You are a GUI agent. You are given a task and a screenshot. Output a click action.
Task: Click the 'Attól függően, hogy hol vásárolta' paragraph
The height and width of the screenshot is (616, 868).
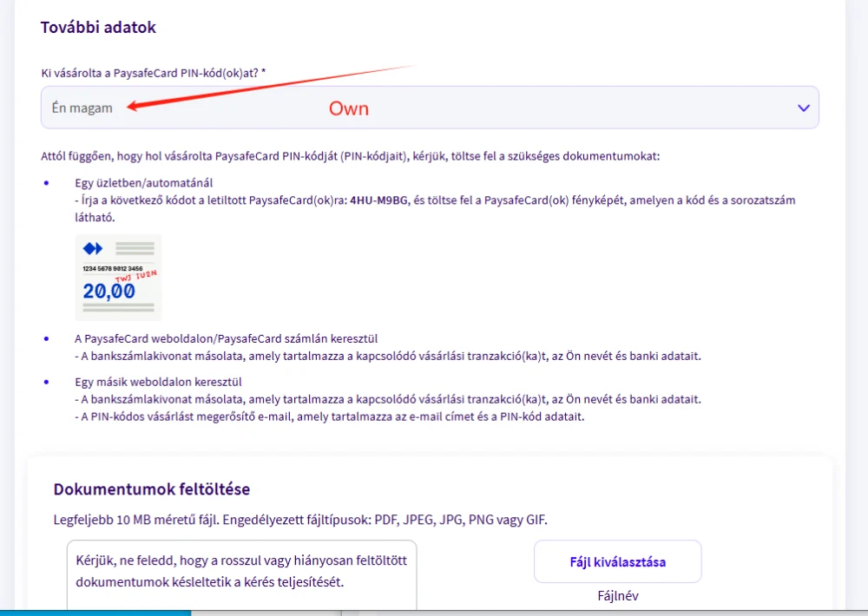[x=351, y=156]
